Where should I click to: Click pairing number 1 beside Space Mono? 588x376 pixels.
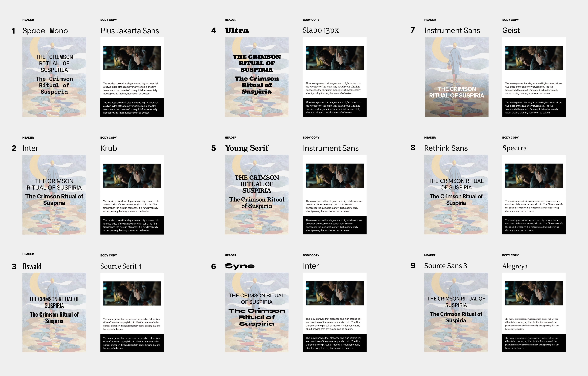13,31
